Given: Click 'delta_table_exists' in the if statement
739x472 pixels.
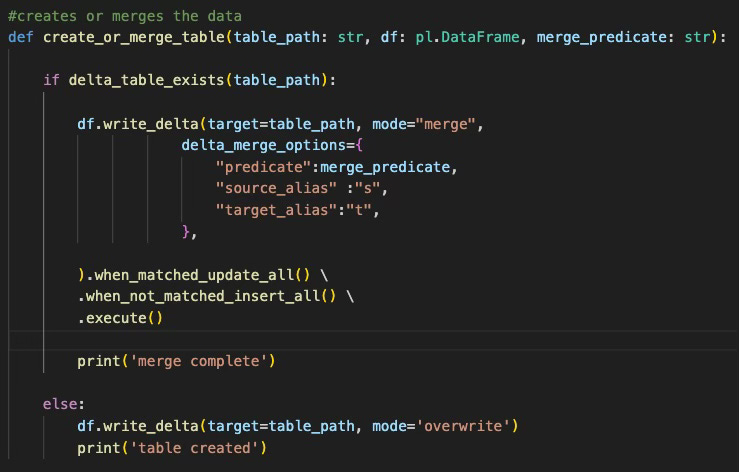Looking at the screenshot, I should (147, 80).
